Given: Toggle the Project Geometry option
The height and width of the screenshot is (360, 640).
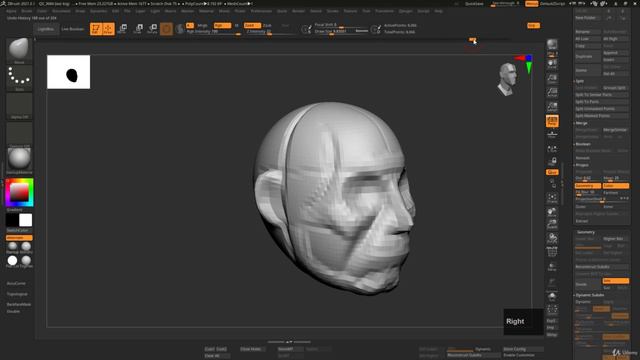Looking at the screenshot, I should click(x=588, y=186).
